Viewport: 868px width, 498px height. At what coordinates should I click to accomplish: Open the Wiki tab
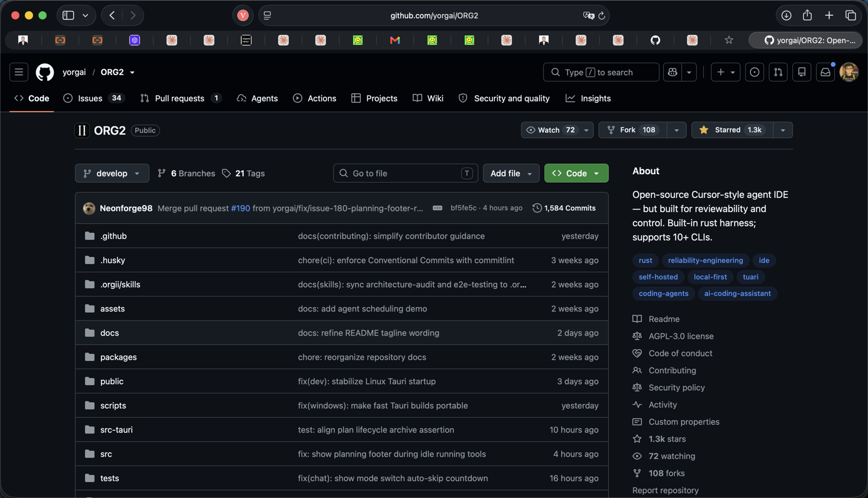click(428, 99)
